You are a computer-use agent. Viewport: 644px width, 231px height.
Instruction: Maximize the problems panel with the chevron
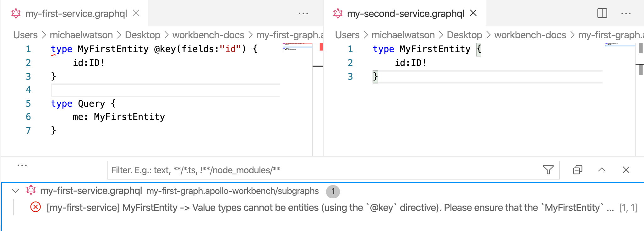point(602,170)
